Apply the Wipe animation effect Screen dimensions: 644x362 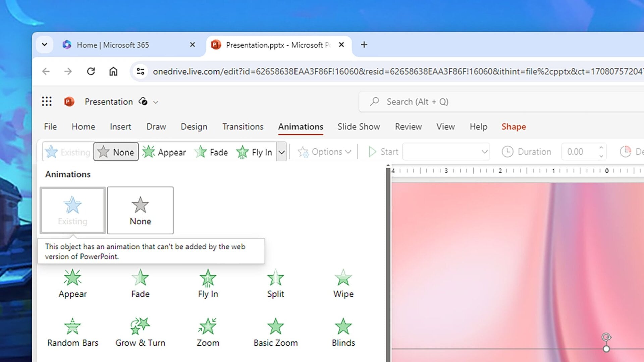343,283
